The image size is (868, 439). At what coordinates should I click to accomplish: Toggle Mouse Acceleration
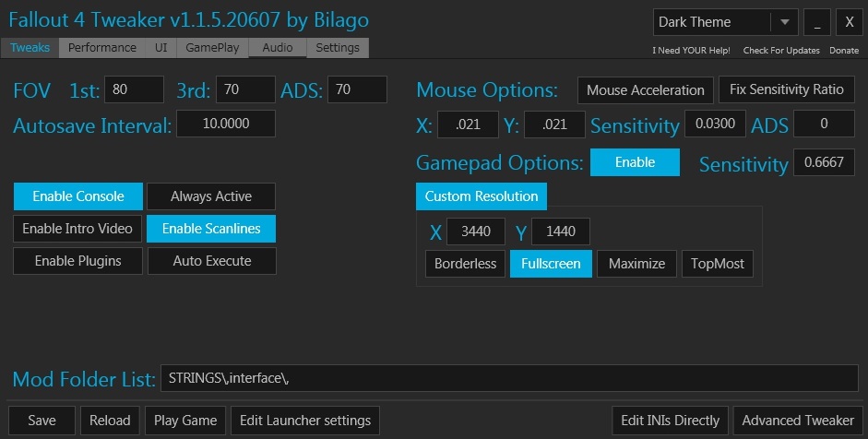(646, 90)
